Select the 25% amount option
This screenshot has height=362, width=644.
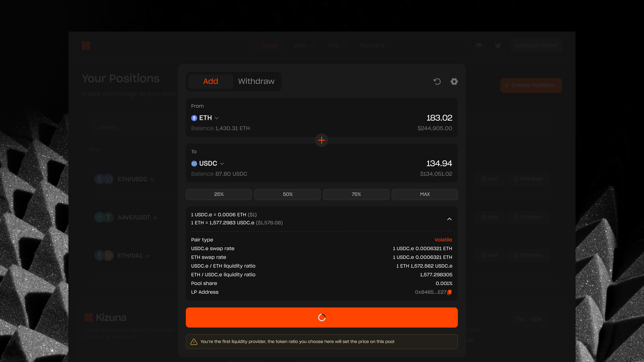[219, 194]
